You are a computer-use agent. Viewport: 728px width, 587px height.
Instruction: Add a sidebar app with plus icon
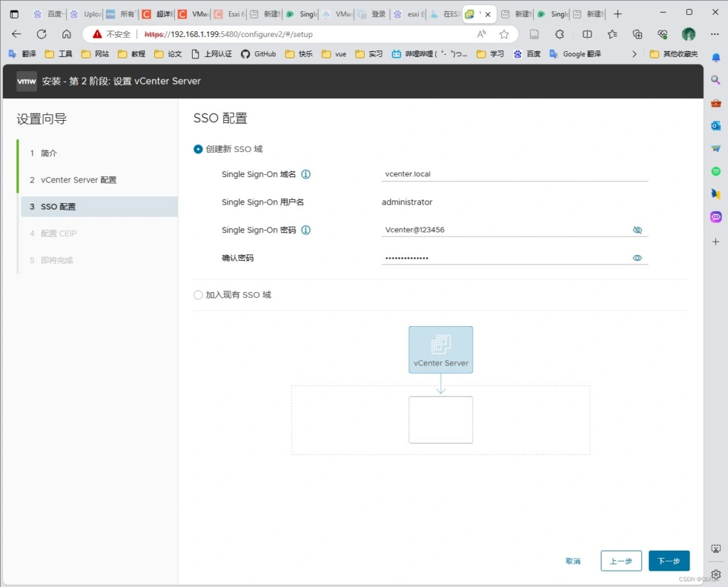click(715, 242)
